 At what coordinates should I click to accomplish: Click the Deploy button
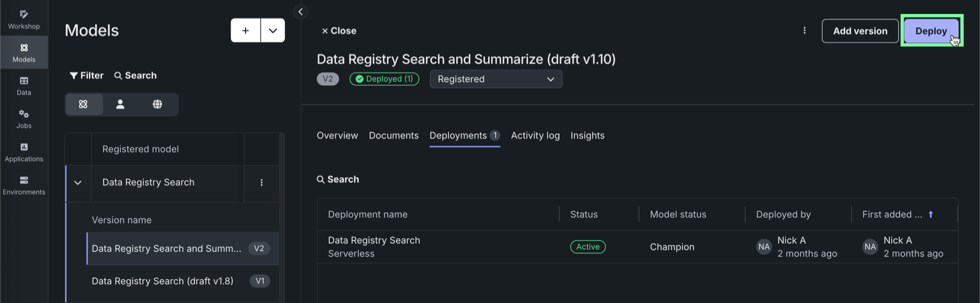tap(930, 31)
